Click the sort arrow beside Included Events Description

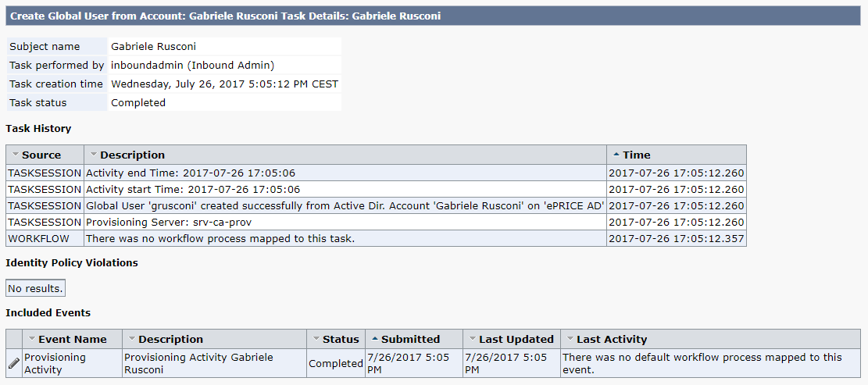point(132,339)
